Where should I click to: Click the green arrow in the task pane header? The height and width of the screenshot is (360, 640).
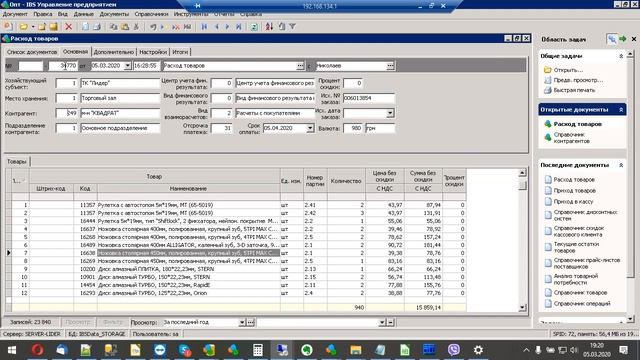click(623, 39)
